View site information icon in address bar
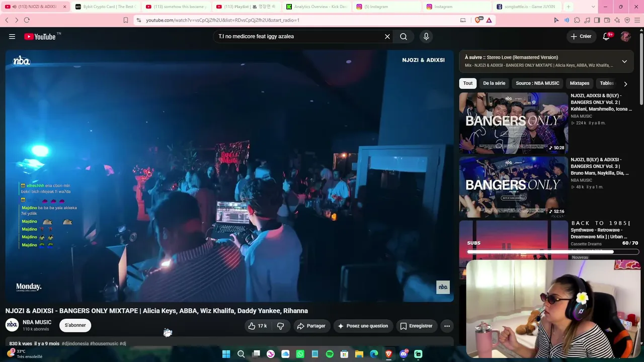The height and width of the screenshot is (362, 644). 138,20
